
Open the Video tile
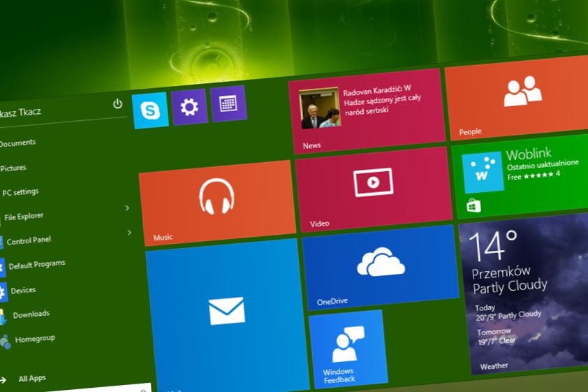click(374, 189)
